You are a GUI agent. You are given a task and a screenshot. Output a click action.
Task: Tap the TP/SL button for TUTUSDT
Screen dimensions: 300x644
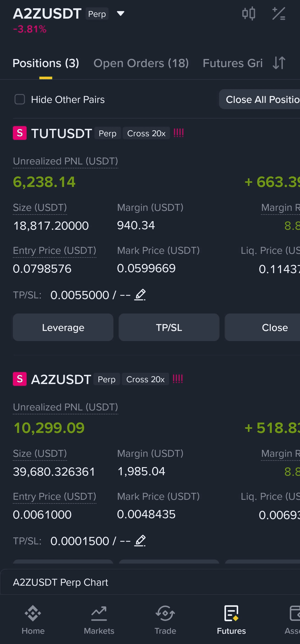coord(169,327)
